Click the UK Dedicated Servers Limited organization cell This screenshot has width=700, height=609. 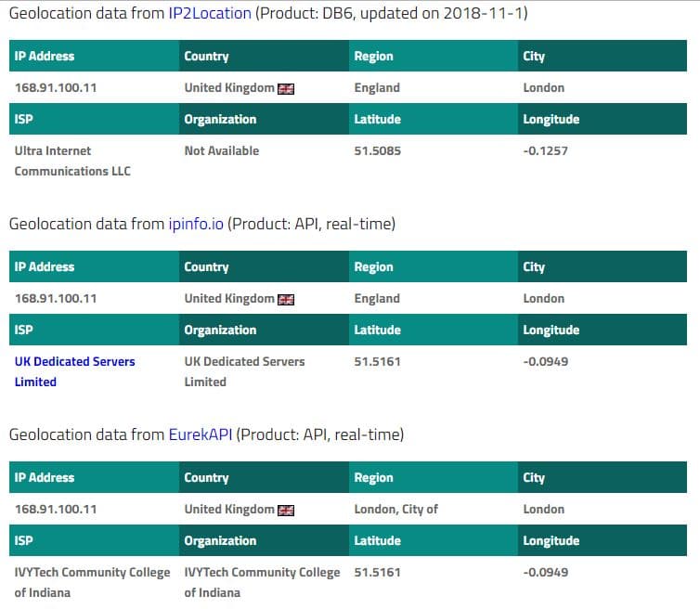[x=244, y=371]
